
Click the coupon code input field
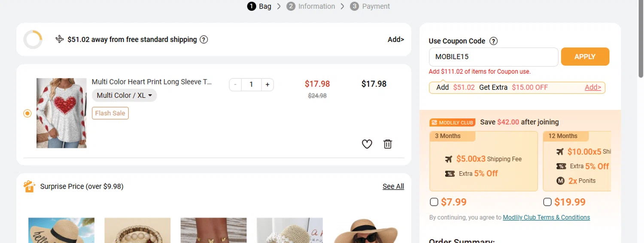pos(493,57)
